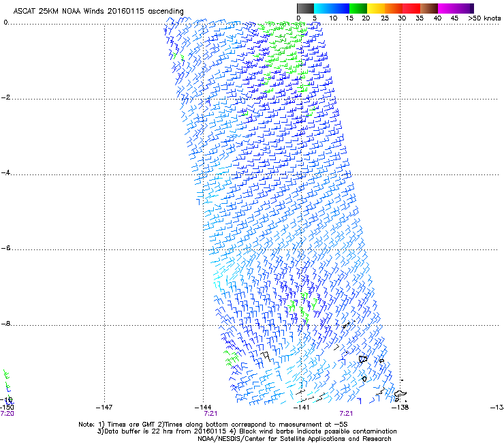The height and width of the screenshot is (443, 504).
Task: Click the gray 0-5 knots color band
Action: click(305, 8)
